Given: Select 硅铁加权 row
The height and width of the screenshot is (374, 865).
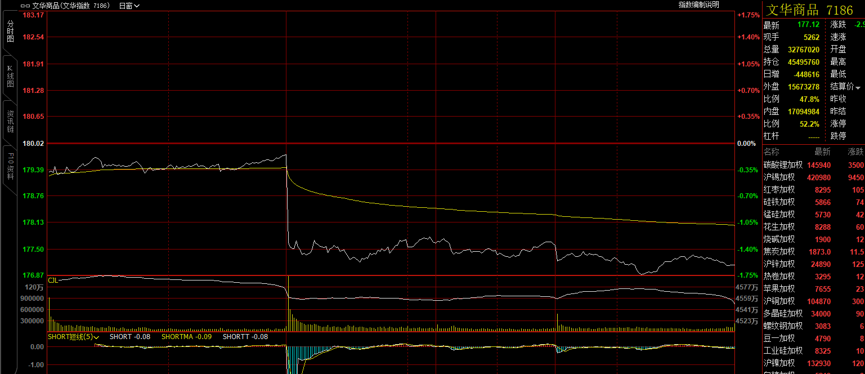Looking at the screenshot, I should pos(814,202).
